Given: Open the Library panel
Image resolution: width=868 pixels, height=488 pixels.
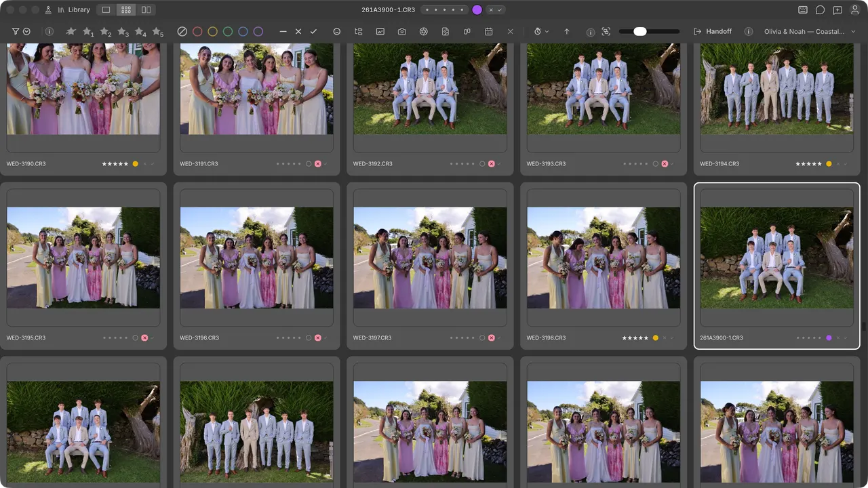Looking at the screenshot, I should pyautogui.click(x=74, y=10).
